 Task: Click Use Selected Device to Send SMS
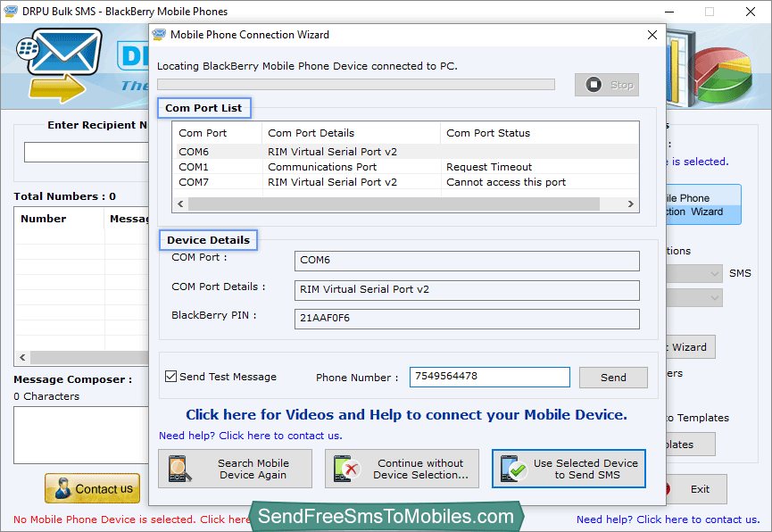[569, 469]
